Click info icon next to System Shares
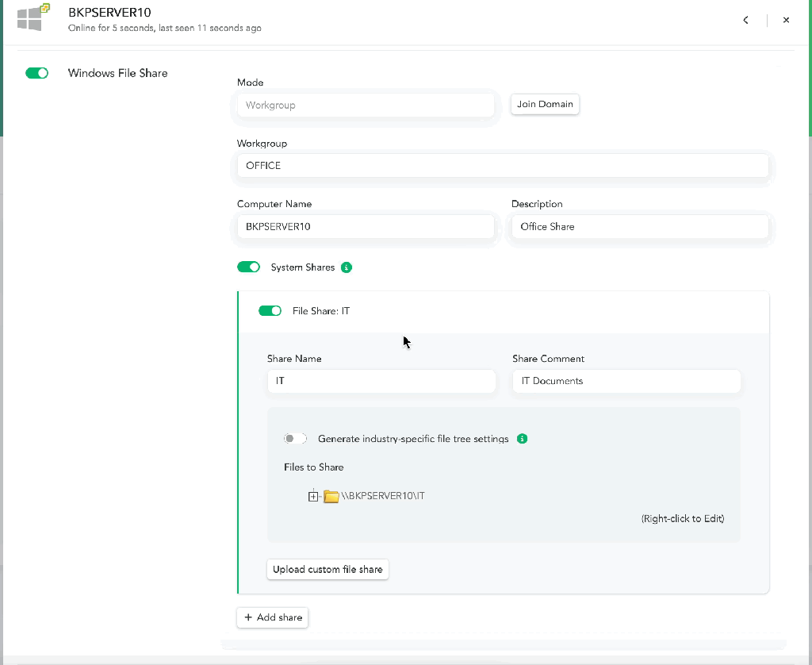This screenshot has height=665, width=812. 347,267
